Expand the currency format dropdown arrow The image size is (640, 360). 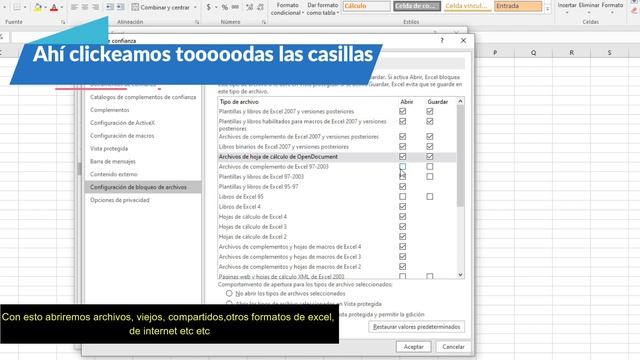[x=216, y=7]
